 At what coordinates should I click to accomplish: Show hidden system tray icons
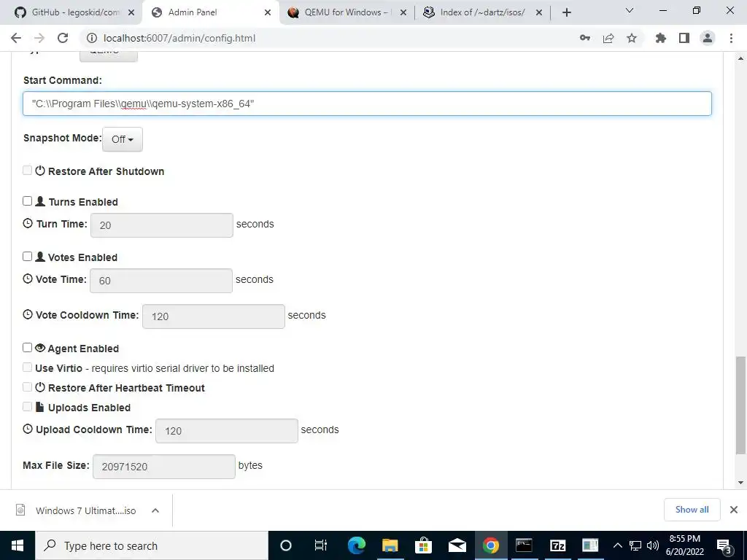click(617, 545)
